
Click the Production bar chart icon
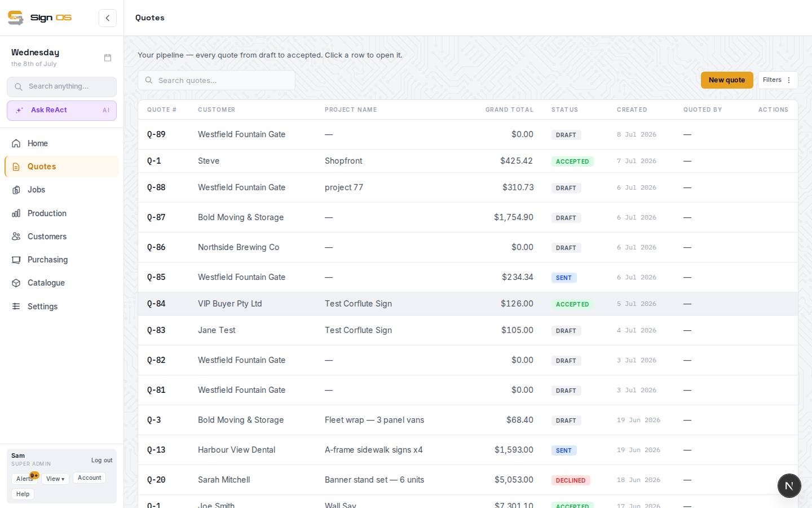16,213
